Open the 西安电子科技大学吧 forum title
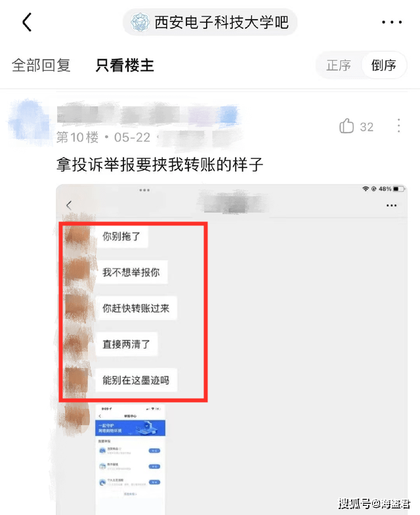The width and height of the screenshot is (420, 515). pyautogui.click(x=222, y=22)
